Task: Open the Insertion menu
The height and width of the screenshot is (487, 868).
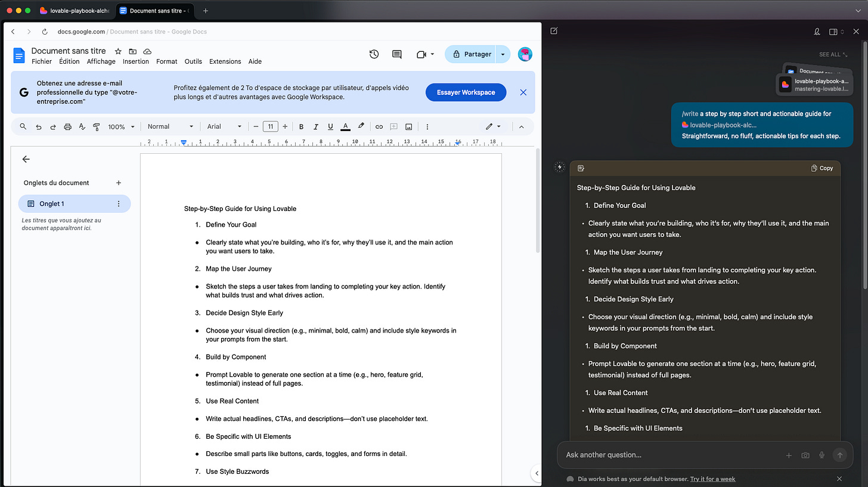Action: pyautogui.click(x=136, y=61)
